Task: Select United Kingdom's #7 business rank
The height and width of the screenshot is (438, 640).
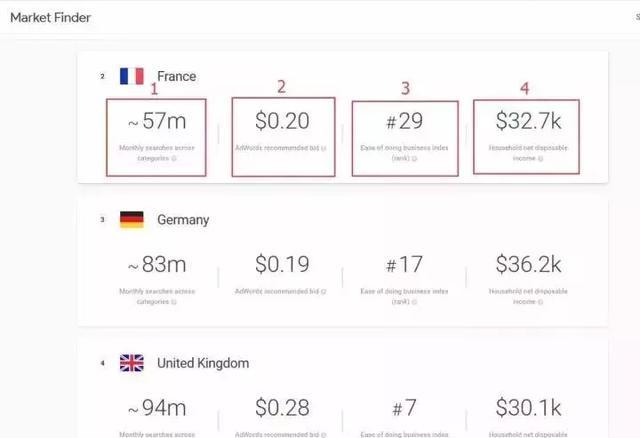Action: (404, 407)
